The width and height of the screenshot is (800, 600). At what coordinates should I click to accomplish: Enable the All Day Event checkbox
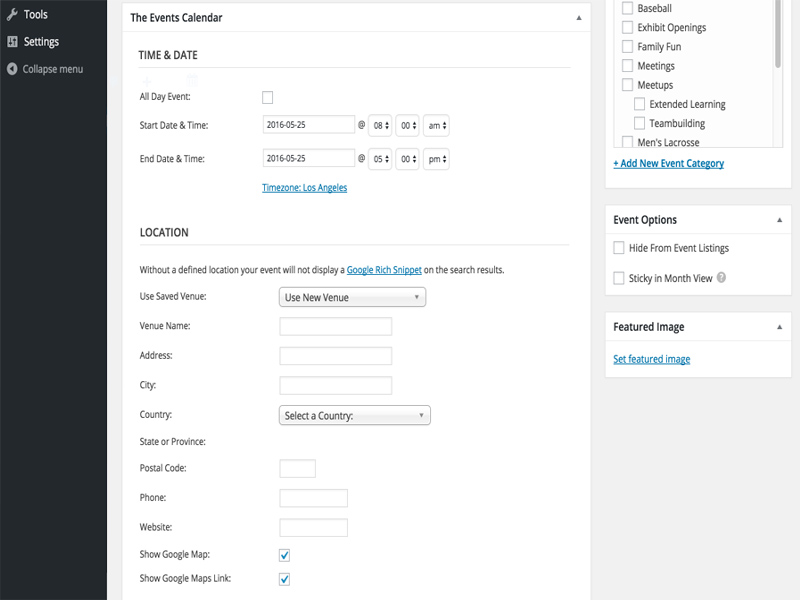click(x=267, y=96)
